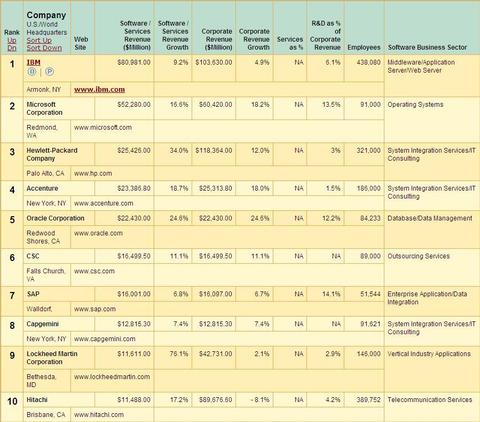
Task: Click the Microsoft Corporation company name
Action: pos(44,108)
